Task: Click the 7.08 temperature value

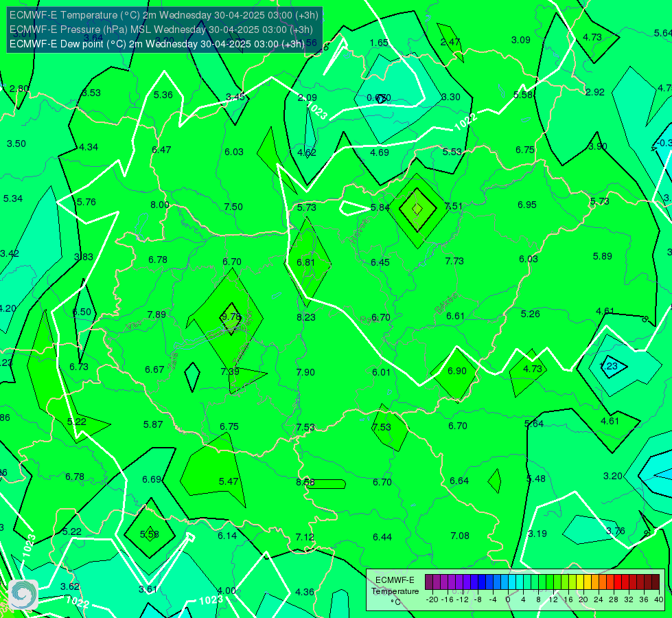Action: click(x=460, y=536)
